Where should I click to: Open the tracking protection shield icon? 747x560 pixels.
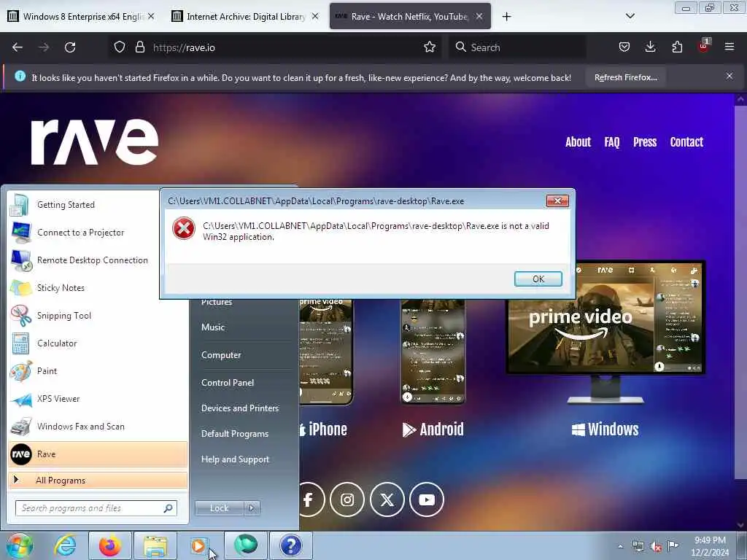coord(120,47)
